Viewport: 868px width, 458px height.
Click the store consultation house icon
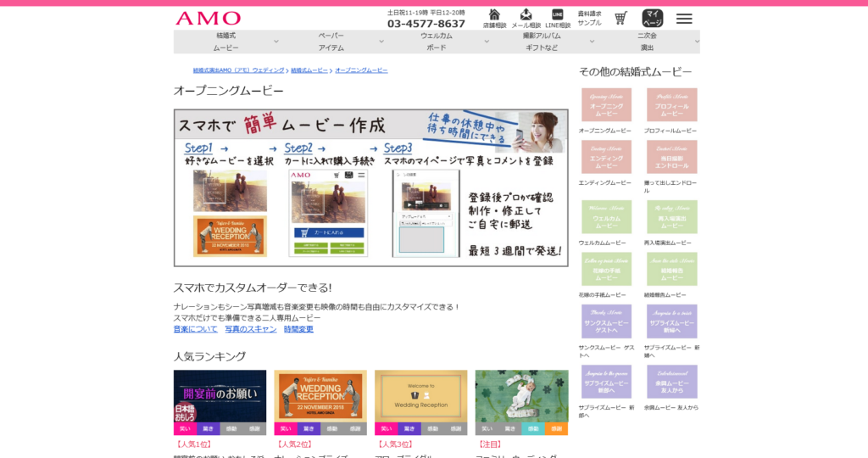pyautogui.click(x=494, y=15)
